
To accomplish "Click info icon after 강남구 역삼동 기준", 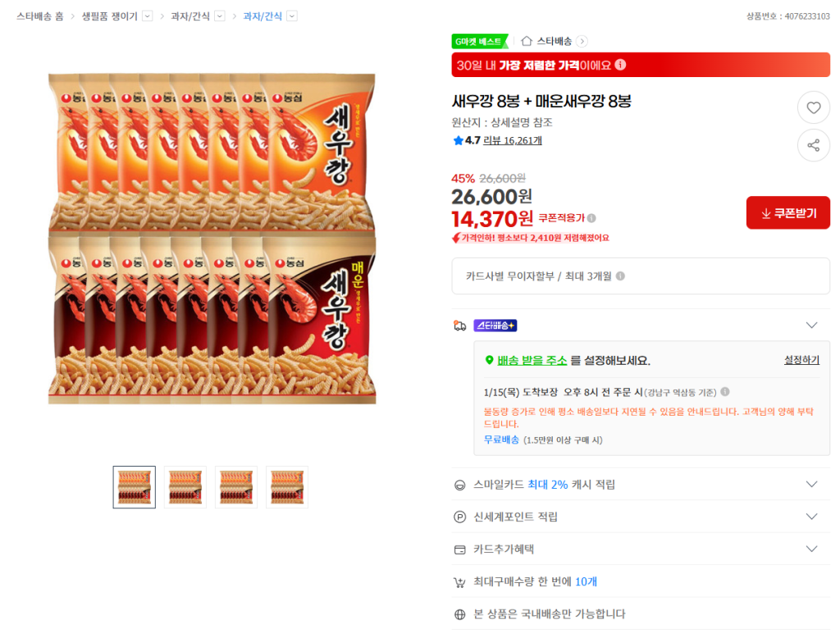I will pos(725,392).
